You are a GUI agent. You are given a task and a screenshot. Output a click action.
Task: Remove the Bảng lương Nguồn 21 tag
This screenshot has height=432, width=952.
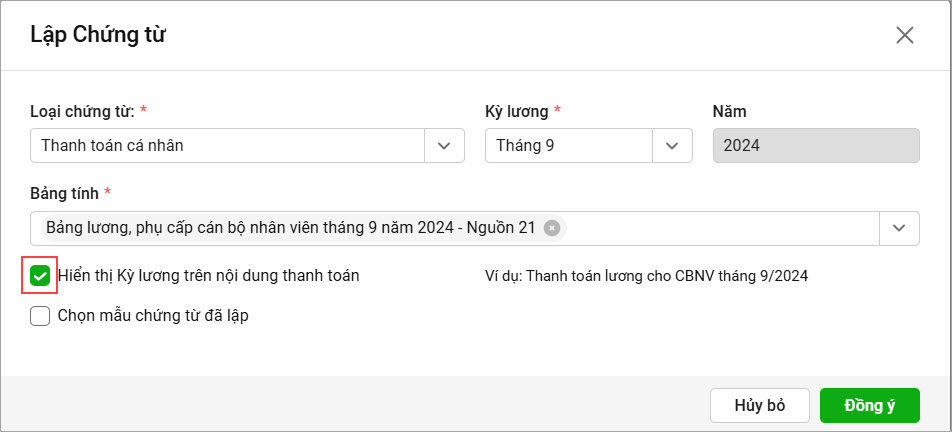tap(551, 228)
